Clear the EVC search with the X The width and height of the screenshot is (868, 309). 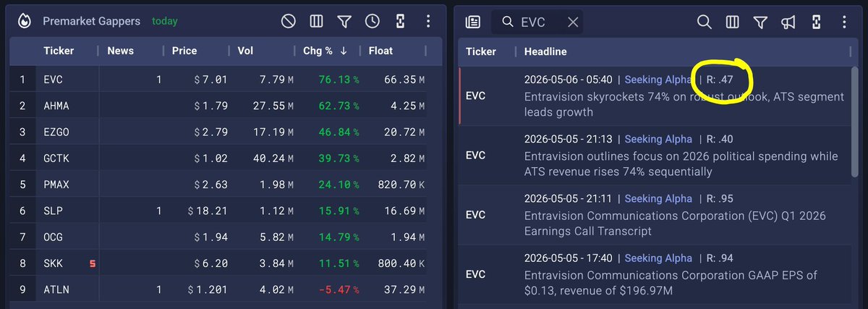[x=573, y=22]
